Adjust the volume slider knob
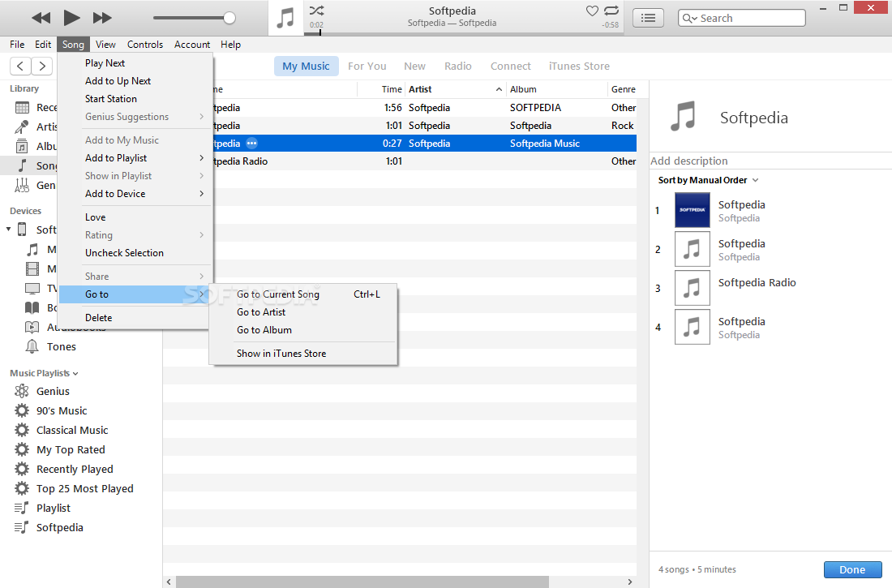Screen dimensions: 892x588 click(229, 18)
